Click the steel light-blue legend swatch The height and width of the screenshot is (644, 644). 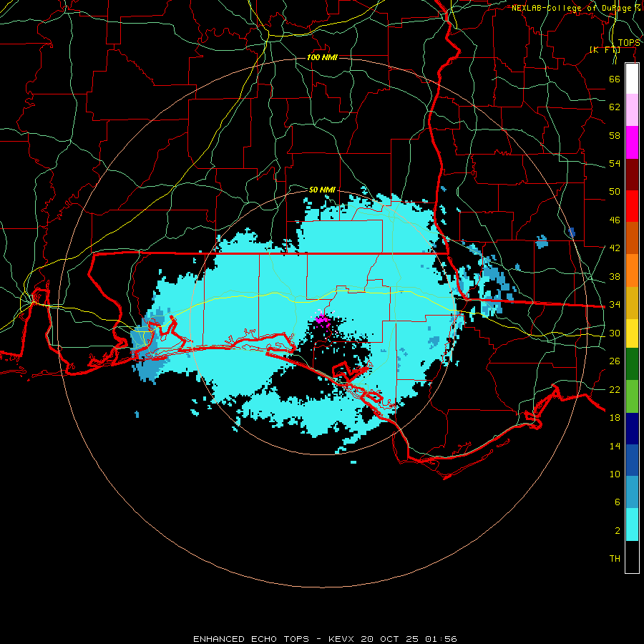(x=632, y=492)
